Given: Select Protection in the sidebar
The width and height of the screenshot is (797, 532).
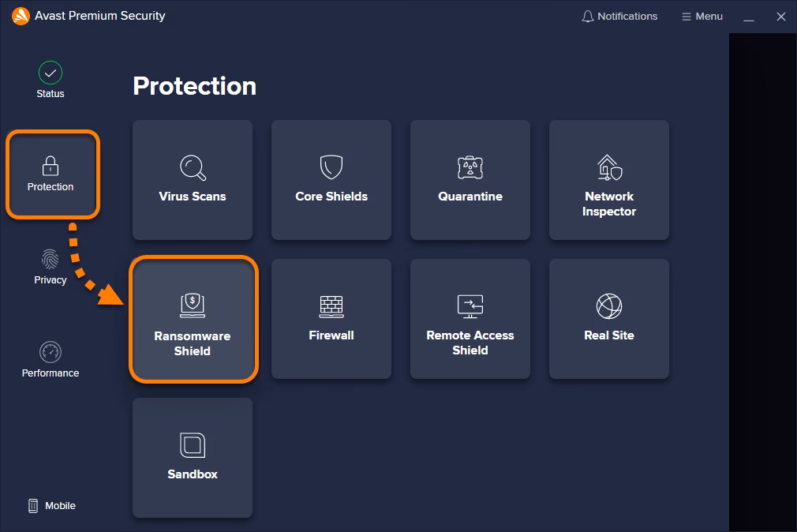Looking at the screenshot, I should 52,174.
